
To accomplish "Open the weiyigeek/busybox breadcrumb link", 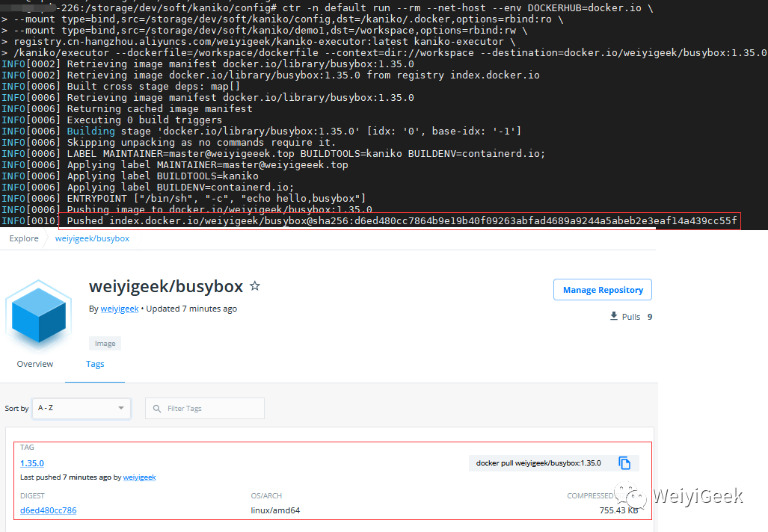I will (x=92, y=238).
